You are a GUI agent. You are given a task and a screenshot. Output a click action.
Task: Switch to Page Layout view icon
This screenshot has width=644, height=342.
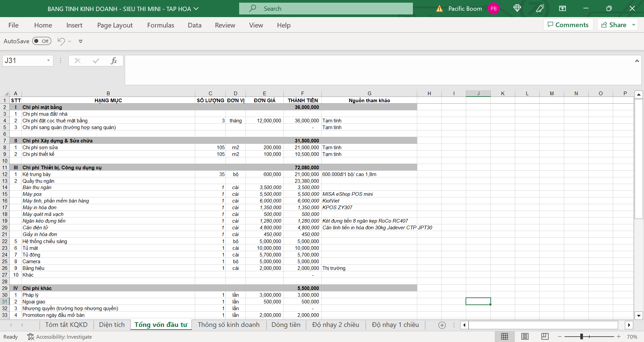tap(525, 336)
